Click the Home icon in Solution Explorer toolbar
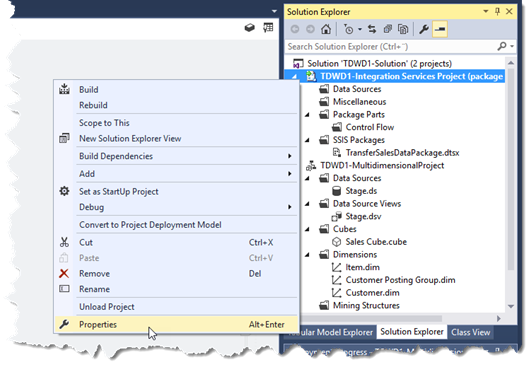Image resolution: width=529 pixels, height=372 pixels. [326, 29]
